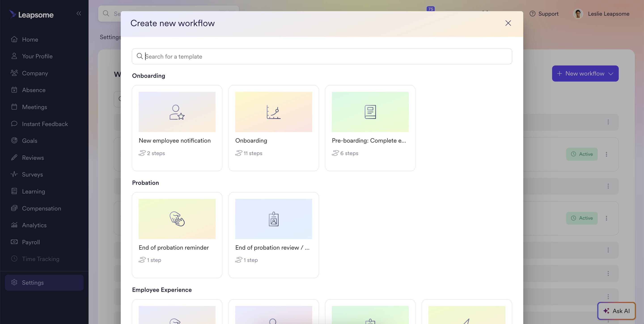Screen dimensions: 644x324
Task: Go to the Company section
Action: pyautogui.click(x=35, y=73)
